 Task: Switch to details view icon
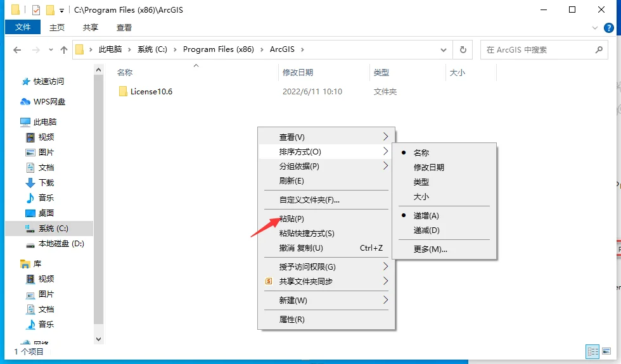593,351
